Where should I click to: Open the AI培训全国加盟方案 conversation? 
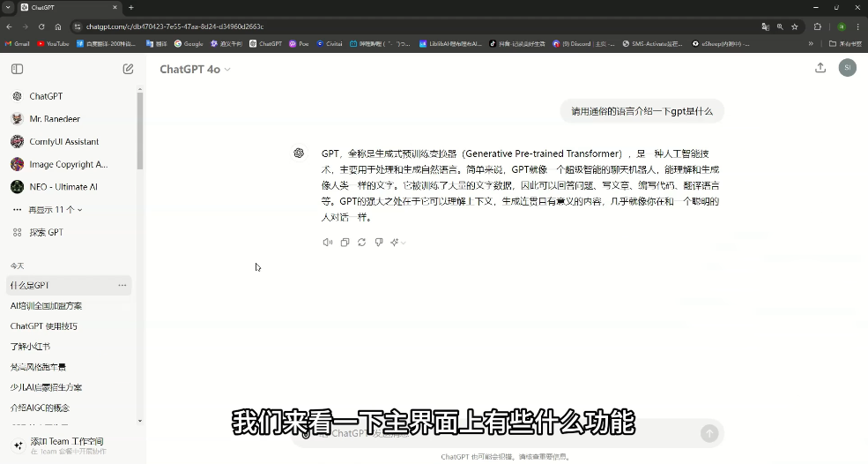(47, 306)
